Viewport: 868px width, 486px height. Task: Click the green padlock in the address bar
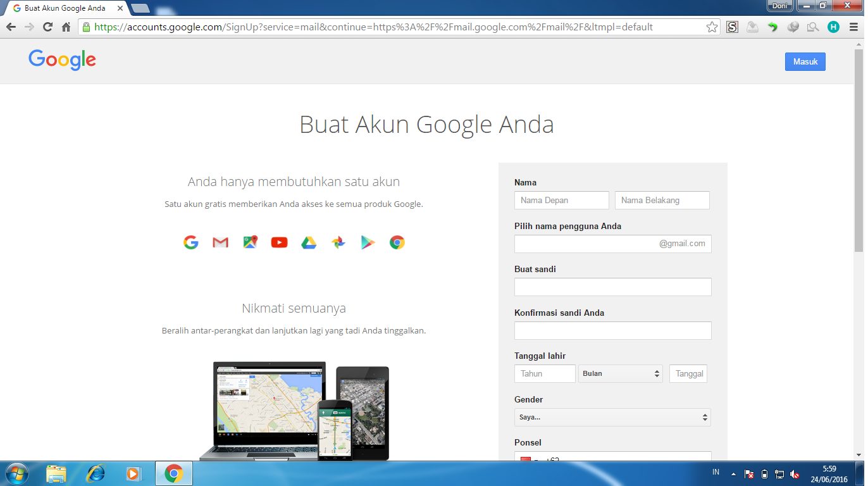click(86, 27)
